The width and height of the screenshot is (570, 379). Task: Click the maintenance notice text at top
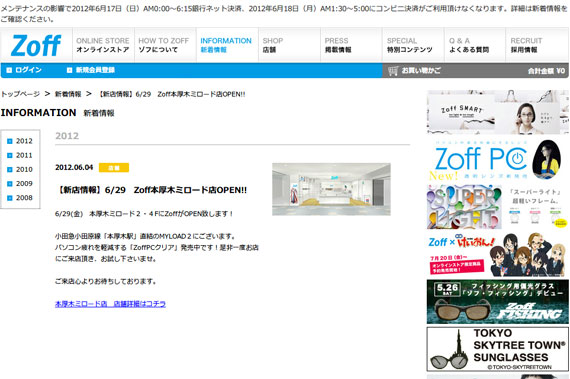[285, 13]
